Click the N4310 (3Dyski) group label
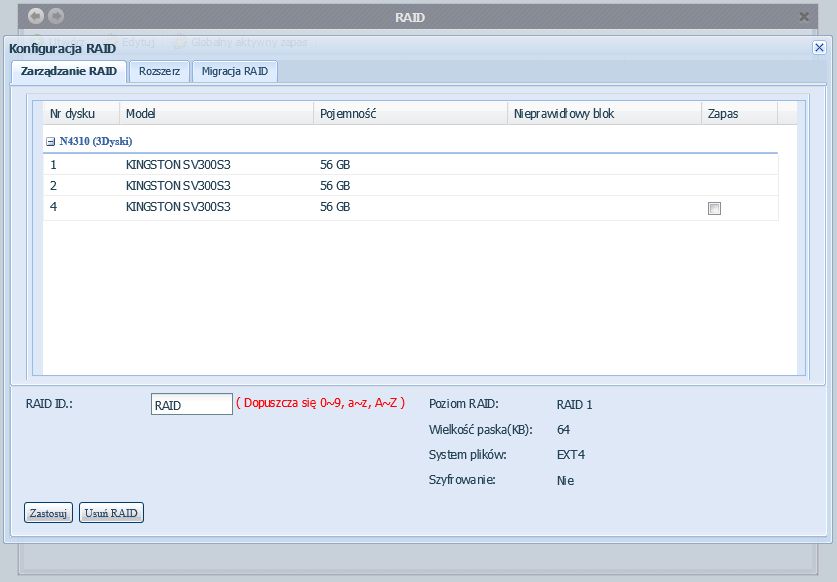This screenshot has height=582, width=837. click(96, 141)
